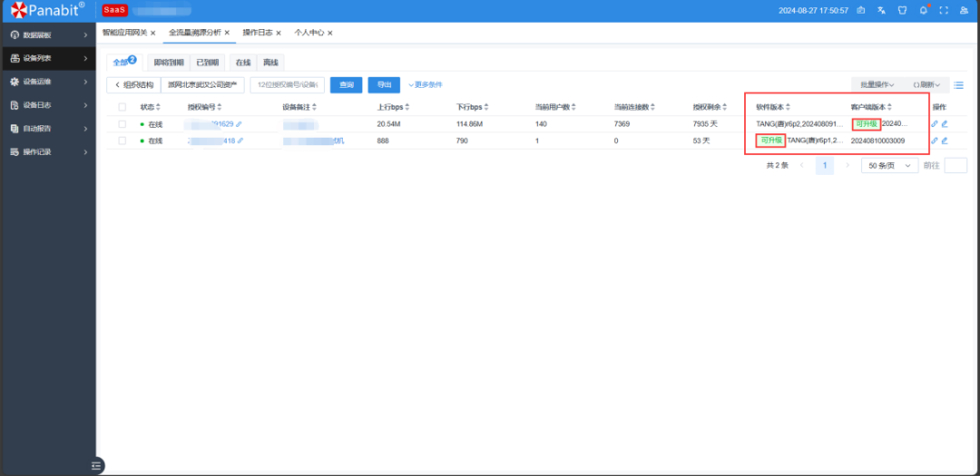Check the row with 888 upload
This screenshot has width=980, height=476.
pyautogui.click(x=122, y=141)
